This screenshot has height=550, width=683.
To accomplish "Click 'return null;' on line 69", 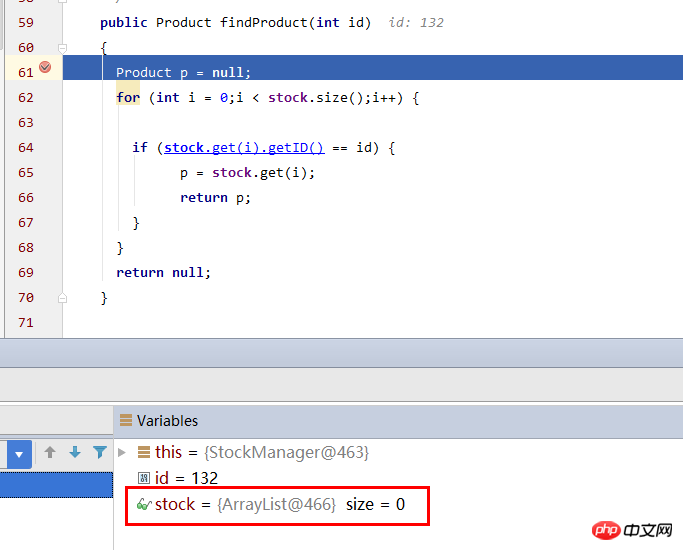I will click(x=163, y=273).
